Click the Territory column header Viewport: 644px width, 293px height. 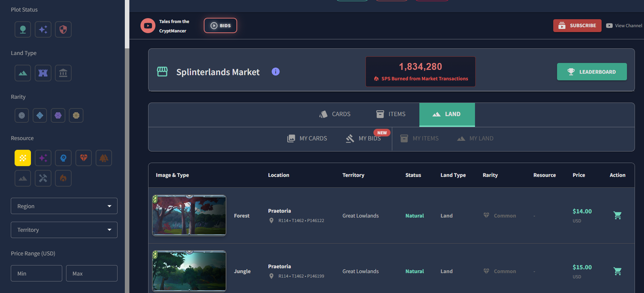click(x=353, y=175)
